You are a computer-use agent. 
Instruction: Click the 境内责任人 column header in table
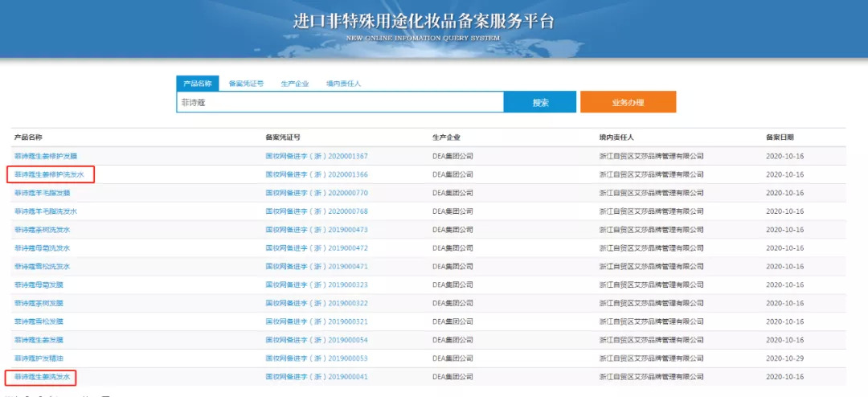(616, 137)
